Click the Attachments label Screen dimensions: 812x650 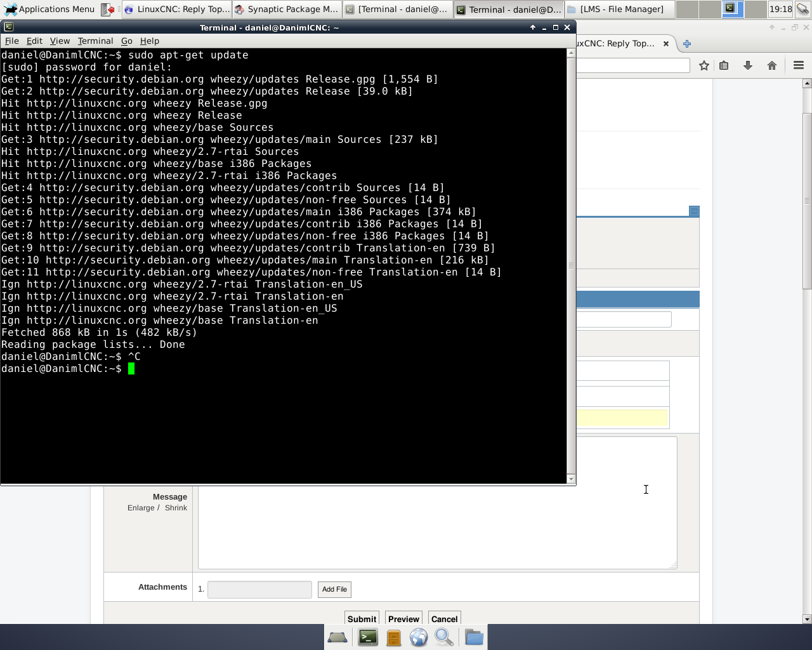pos(162,587)
